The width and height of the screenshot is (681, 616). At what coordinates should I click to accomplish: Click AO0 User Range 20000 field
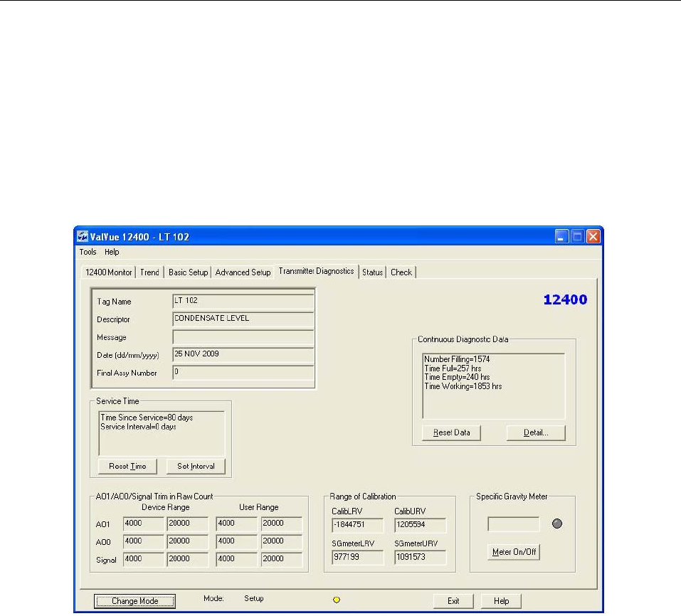pos(281,542)
